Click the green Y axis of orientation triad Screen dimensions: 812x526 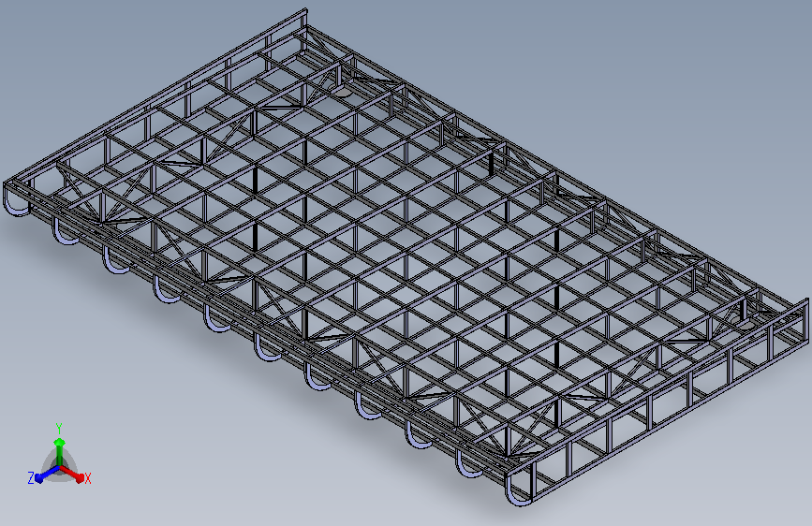click(60, 452)
